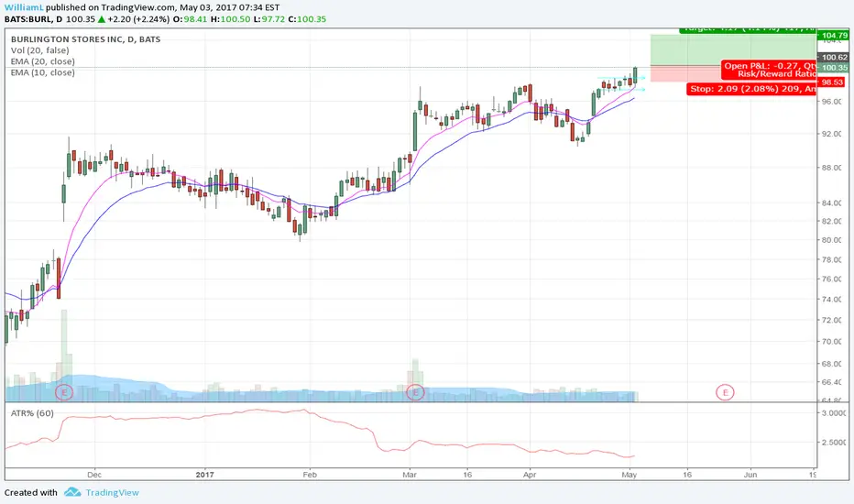Click the BATS:BURL, D symbol header text
Screen dimensions: 854x504
33,19
